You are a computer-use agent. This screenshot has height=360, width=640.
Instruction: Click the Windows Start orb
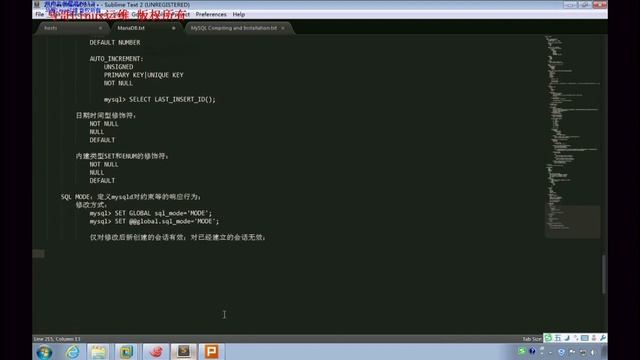coord(44,352)
